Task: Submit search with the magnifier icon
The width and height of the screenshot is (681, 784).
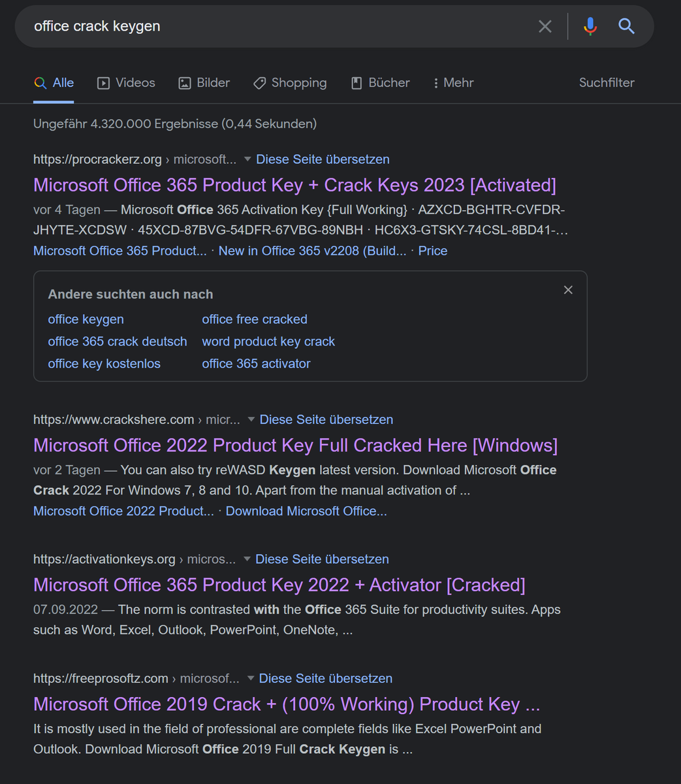Action: 626,26
